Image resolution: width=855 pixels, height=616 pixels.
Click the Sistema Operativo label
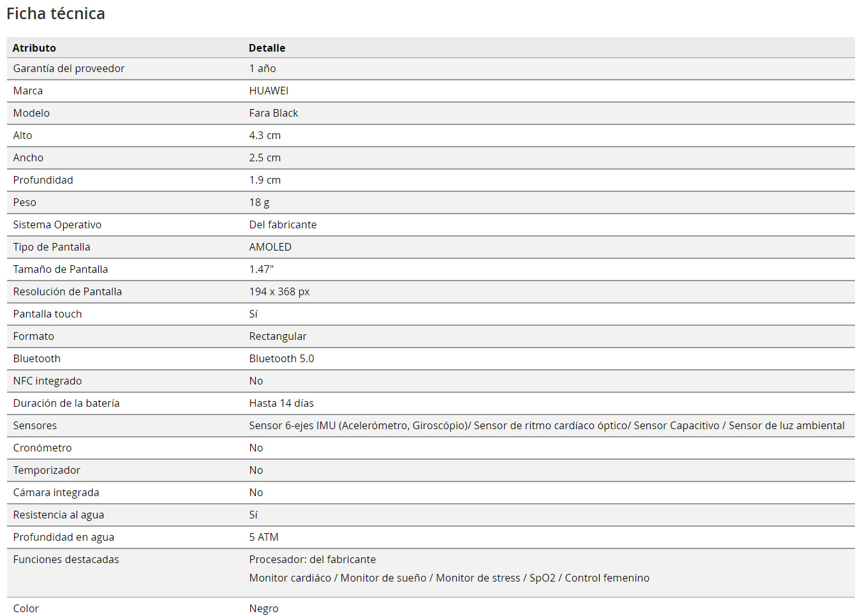click(x=57, y=224)
